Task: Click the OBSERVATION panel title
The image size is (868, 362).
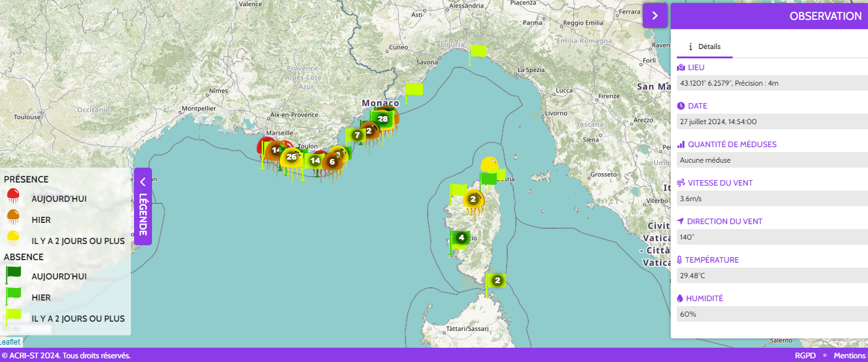Action: click(x=825, y=16)
